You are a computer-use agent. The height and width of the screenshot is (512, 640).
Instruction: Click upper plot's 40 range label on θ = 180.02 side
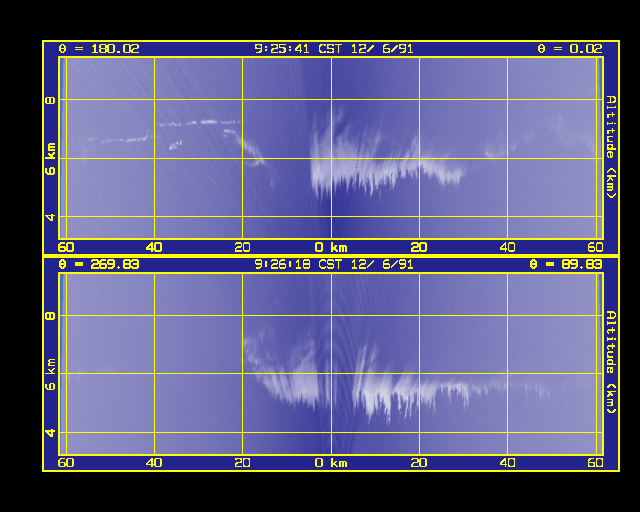154,247
